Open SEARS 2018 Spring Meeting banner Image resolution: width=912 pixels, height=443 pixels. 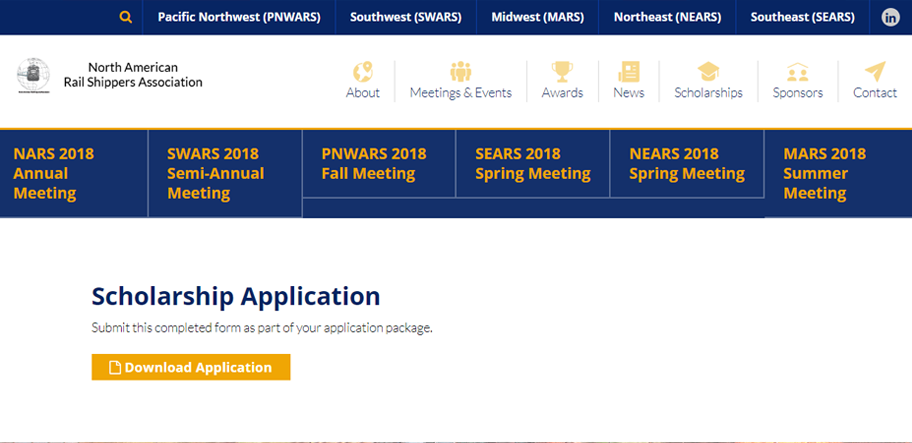(533, 163)
